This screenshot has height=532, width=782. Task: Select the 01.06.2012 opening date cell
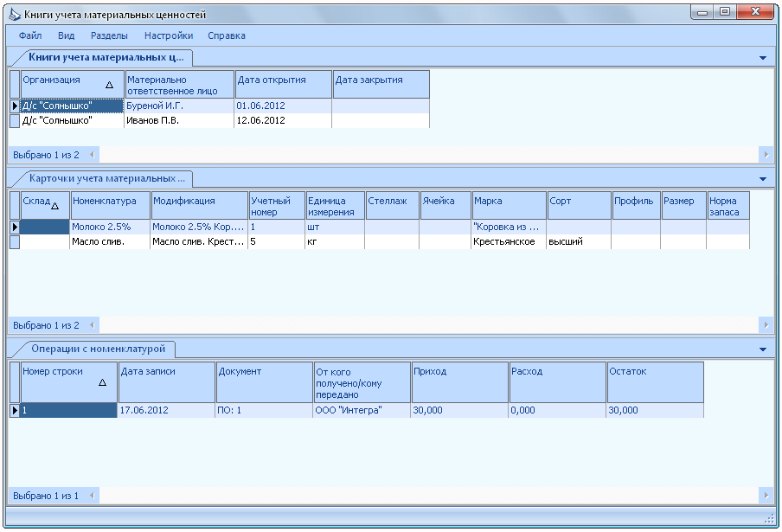[x=283, y=106]
